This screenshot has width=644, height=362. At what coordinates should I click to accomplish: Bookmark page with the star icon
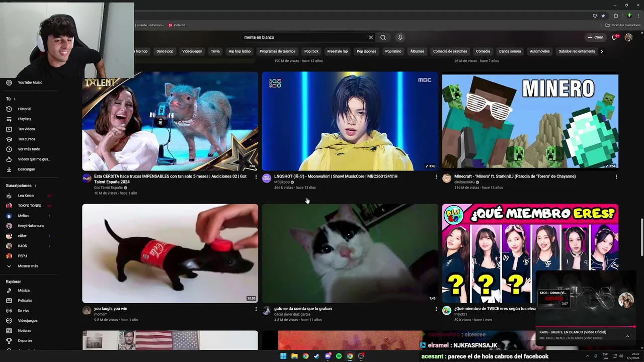[x=603, y=16]
